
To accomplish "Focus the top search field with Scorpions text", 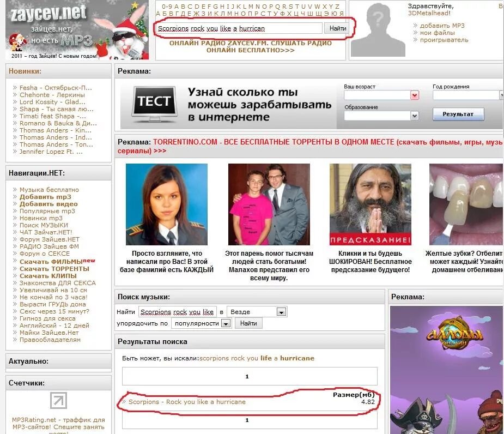I will point(239,28).
